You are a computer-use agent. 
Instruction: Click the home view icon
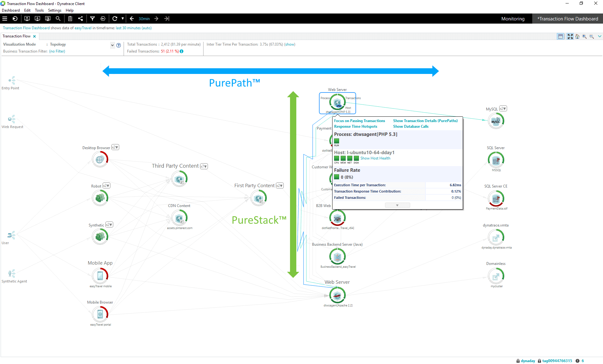tap(577, 36)
